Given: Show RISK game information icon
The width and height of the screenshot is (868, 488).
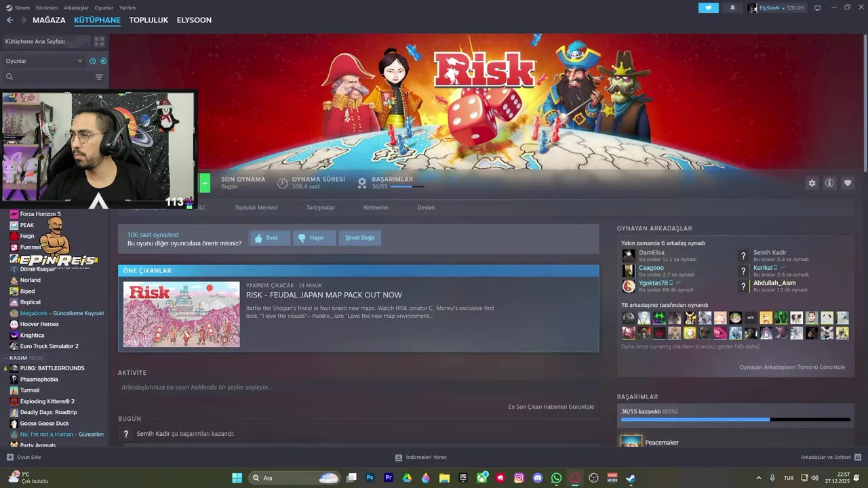Looking at the screenshot, I should (x=829, y=183).
